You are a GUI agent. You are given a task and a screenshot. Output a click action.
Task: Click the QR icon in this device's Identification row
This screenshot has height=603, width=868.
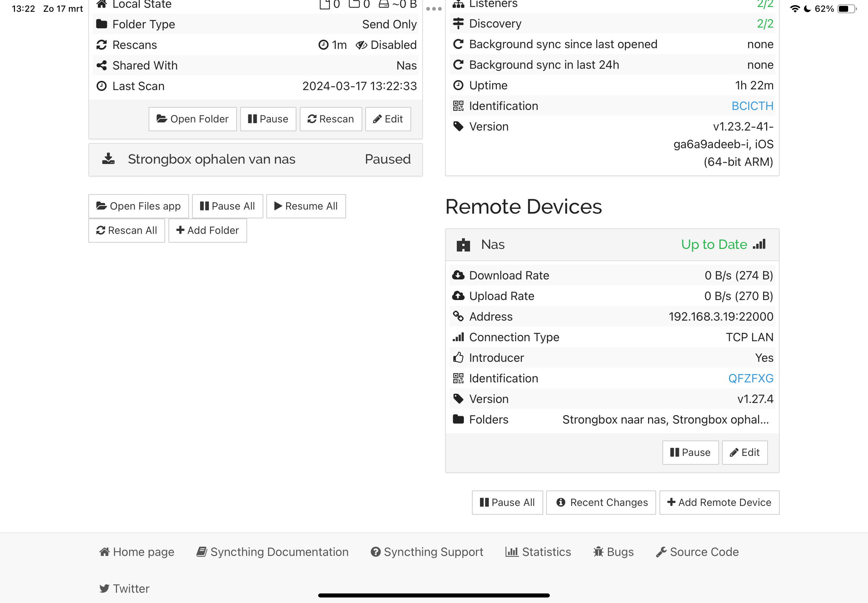click(458, 106)
